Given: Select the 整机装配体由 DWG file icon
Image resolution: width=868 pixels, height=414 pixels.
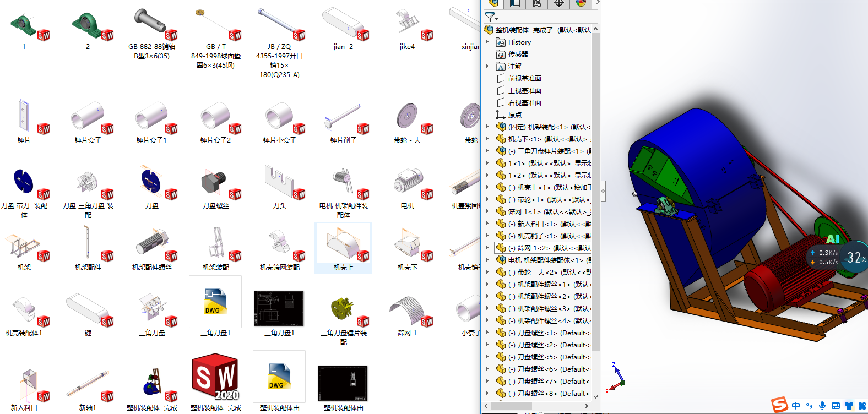Looking at the screenshot, I should click(279, 377).
